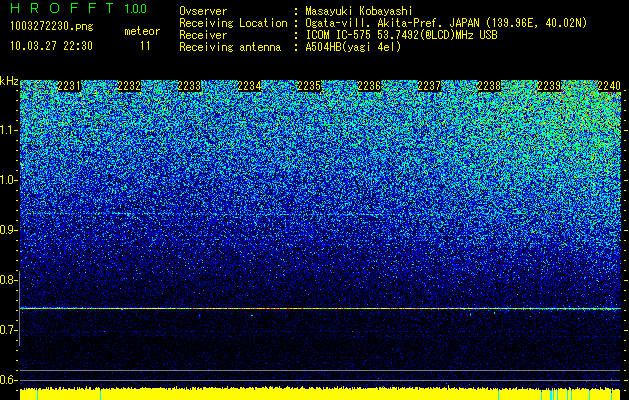Click the A504HB(yagi 4el) antenna text

click(353, 47)
